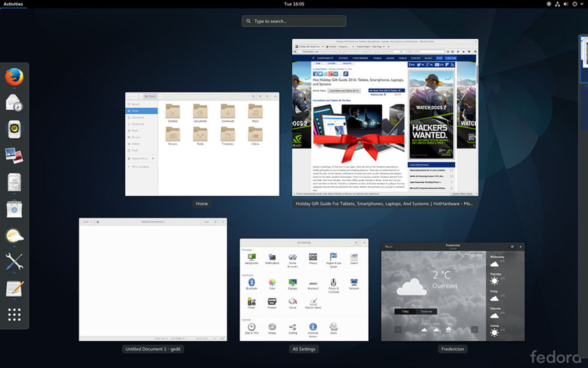Open Software shopping bag icon in dock
Viewport: 588px width, 368px height.
[x=14, y=209]
